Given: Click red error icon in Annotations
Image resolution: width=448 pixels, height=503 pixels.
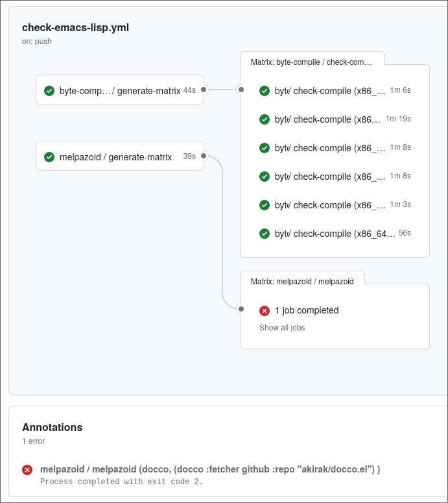Looking at the screenshot, I should pos(27,470).
